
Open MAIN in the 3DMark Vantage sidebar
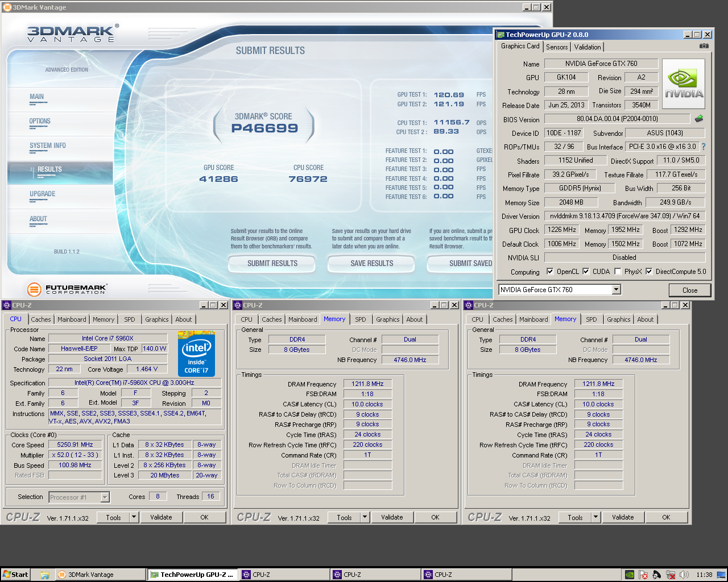click(37, 97)
